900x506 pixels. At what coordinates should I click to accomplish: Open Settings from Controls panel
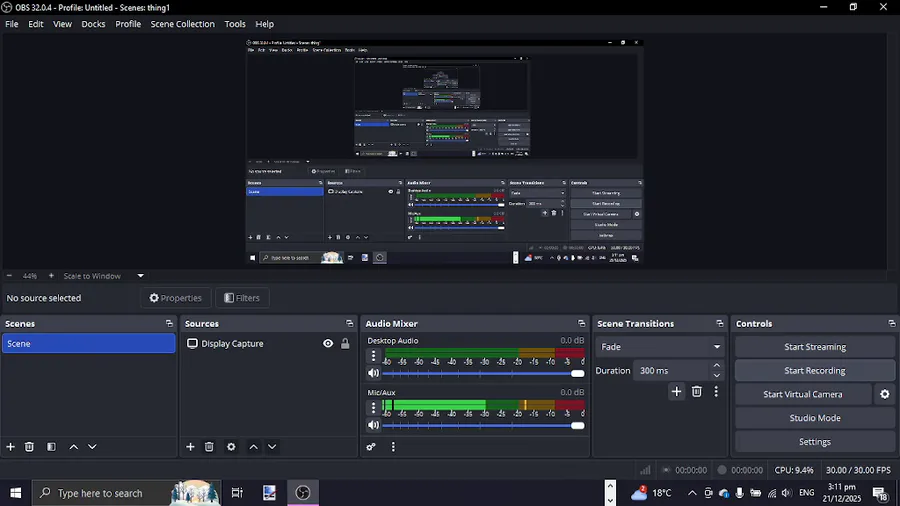point(814,442)
